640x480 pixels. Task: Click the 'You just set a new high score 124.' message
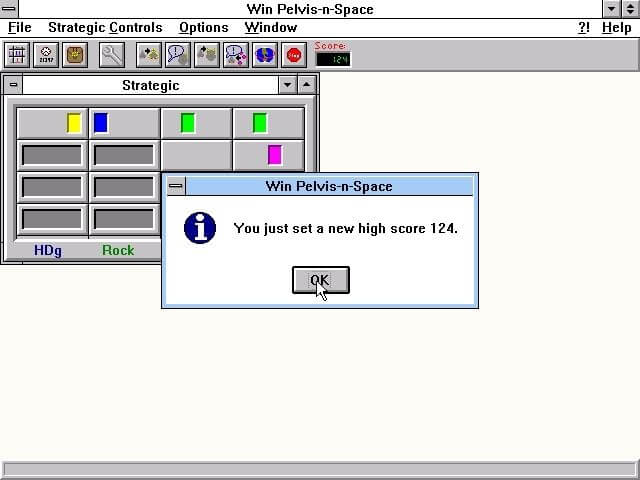tap(345, 228)
